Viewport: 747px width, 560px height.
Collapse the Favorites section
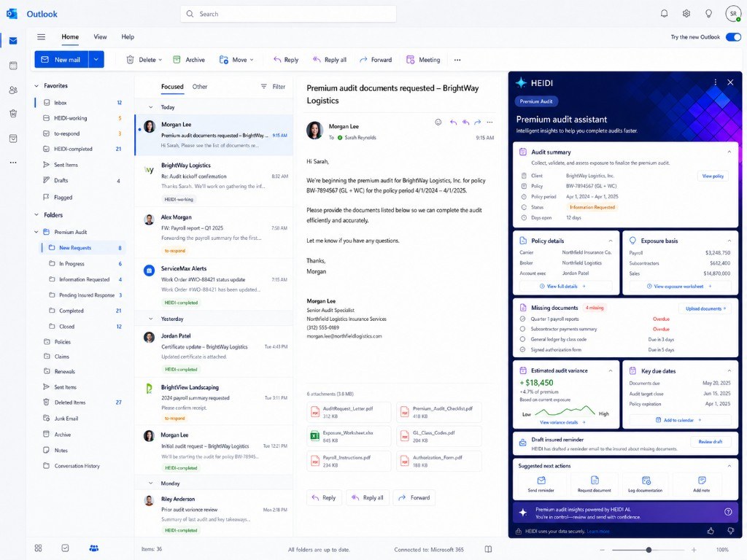point(36,86)
